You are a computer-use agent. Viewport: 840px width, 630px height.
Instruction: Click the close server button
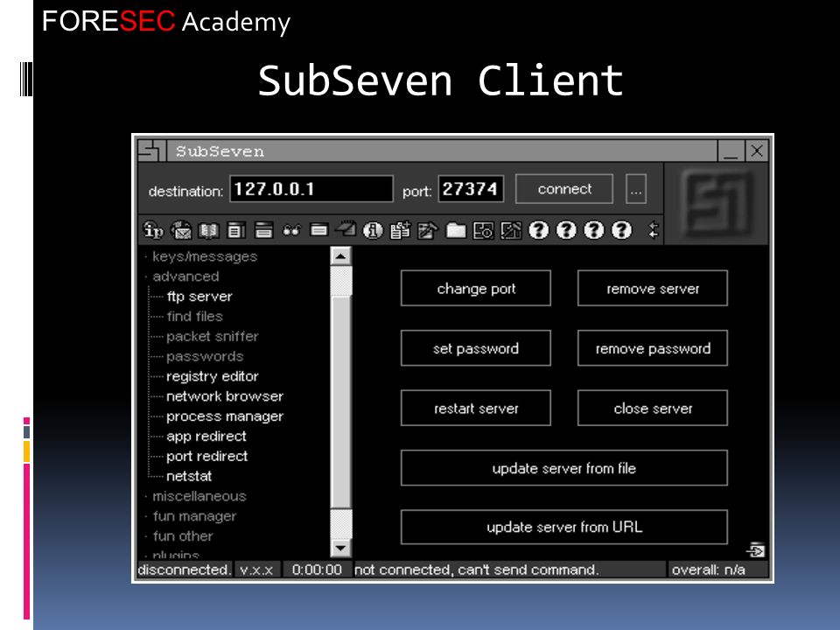pyautogui.click(x=653, y=409)
